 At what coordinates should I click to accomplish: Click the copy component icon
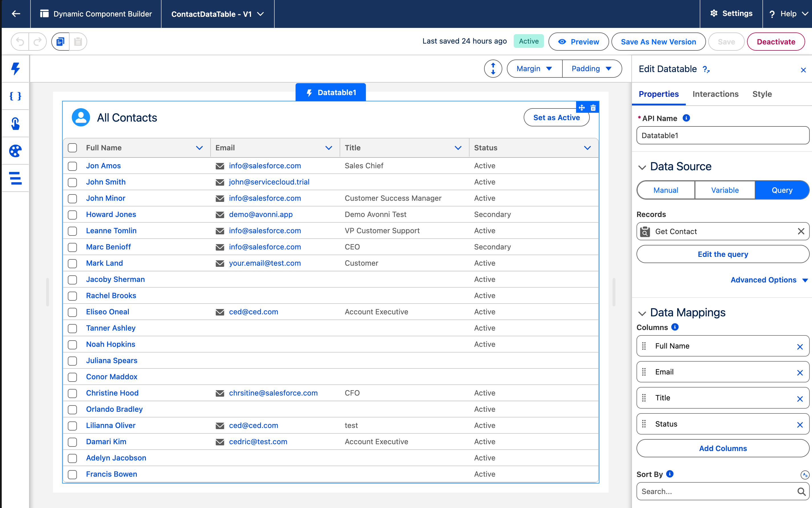tap(60, 42)
